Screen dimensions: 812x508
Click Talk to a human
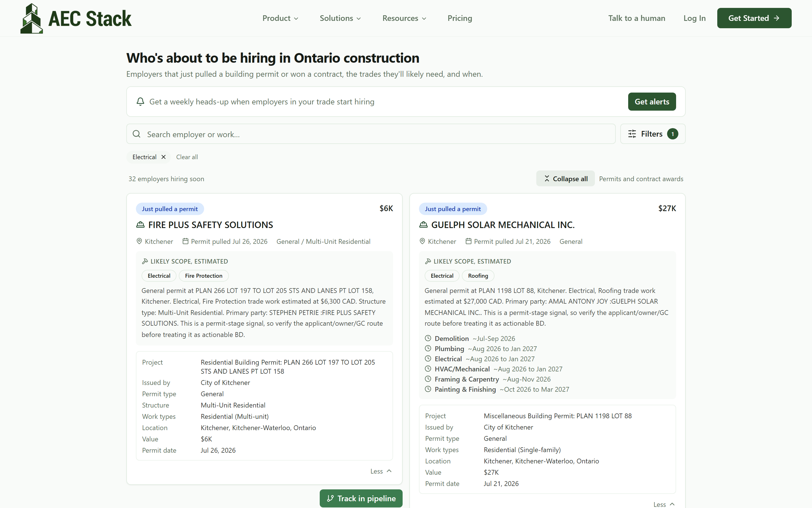click(637, 18)
